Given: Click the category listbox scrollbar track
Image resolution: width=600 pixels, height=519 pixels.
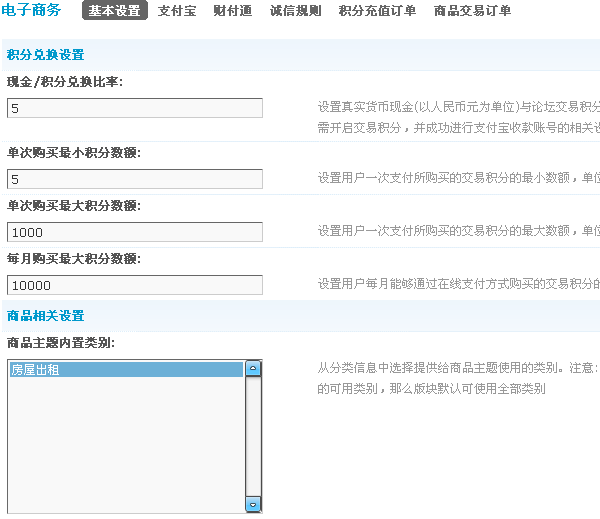Looking at the screenshot, I should coord(253,436).
